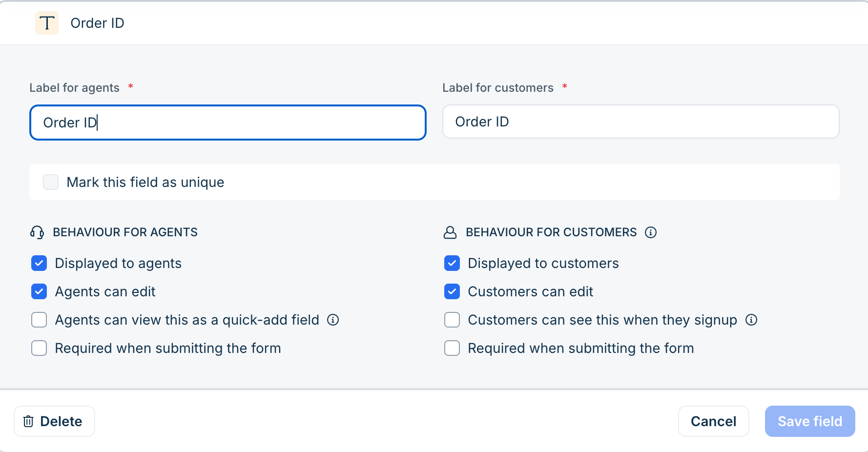The image size is (868, 452).
Task: Uncheck Displayed to customers
Action: coord(452,263)
